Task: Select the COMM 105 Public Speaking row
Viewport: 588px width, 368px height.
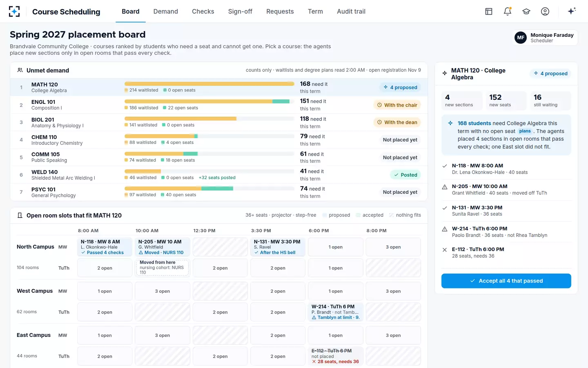Action: coord(219,157)
